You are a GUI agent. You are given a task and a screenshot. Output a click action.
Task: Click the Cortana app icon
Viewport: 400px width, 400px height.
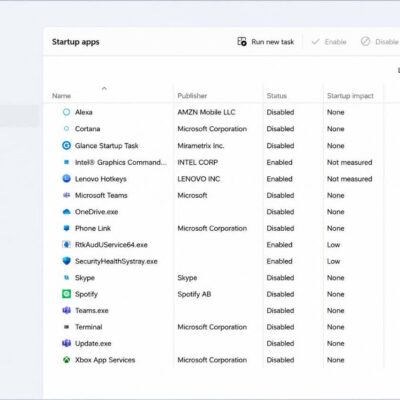coord(66,129)
